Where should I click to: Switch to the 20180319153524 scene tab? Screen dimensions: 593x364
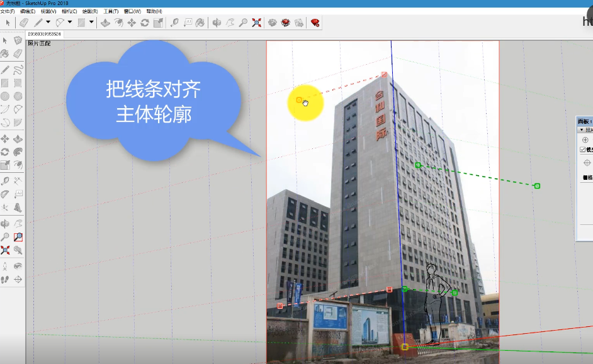tap(44, 34)
